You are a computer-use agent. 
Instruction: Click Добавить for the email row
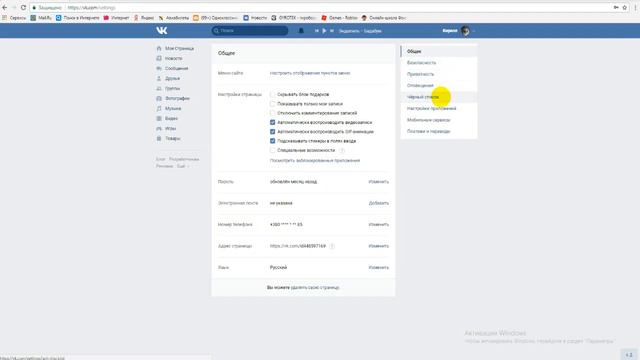tap(378, 203)
